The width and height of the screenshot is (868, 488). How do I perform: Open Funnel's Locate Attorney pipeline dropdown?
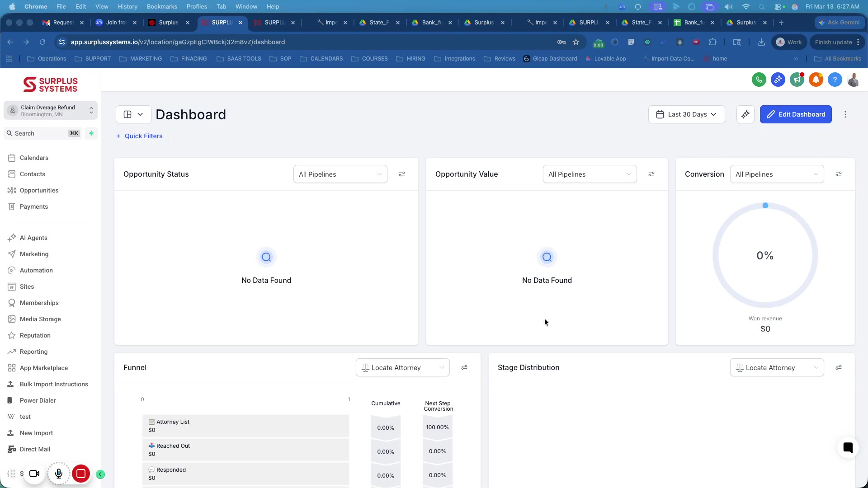(x=402, y=367)
